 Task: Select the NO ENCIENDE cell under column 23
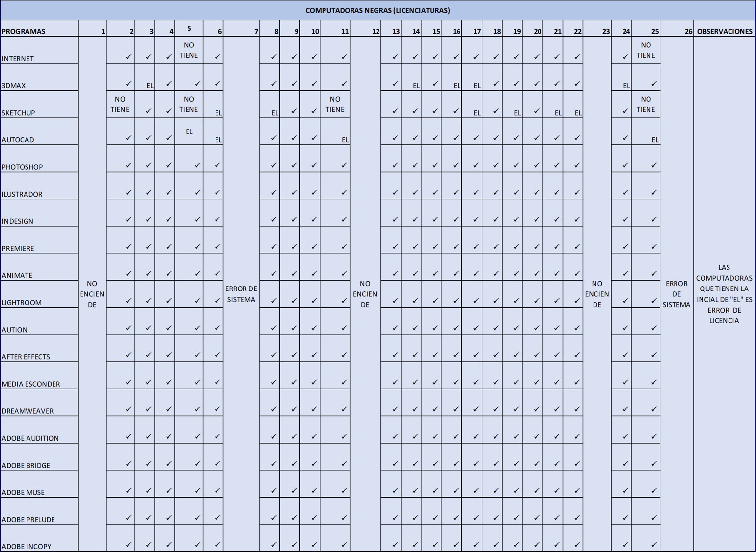pos(597,294)
